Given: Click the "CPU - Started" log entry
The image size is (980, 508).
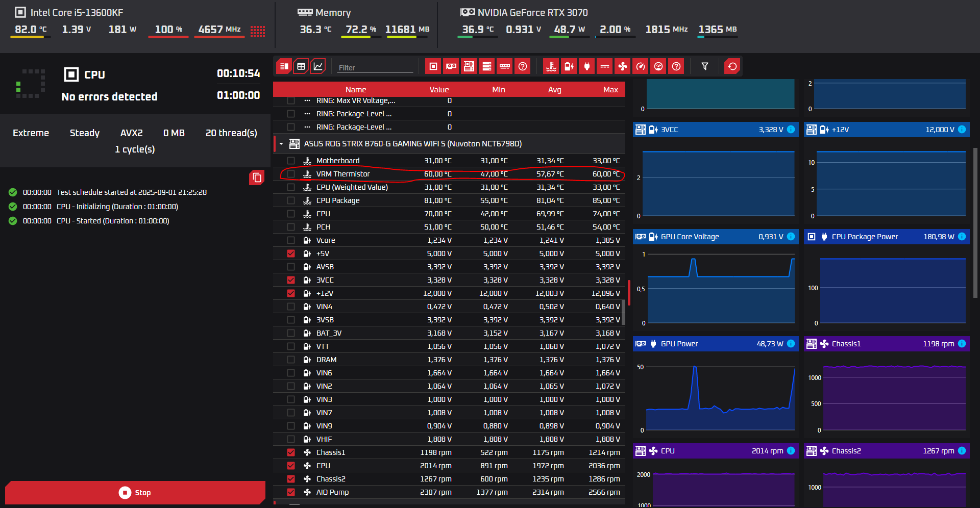Looking at the screenshot, I should 113,221.
